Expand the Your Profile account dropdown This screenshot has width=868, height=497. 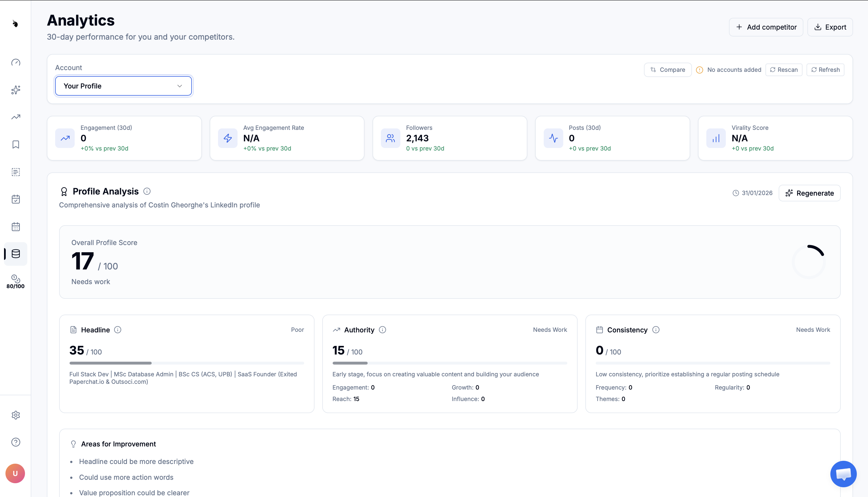click(124, 86)
